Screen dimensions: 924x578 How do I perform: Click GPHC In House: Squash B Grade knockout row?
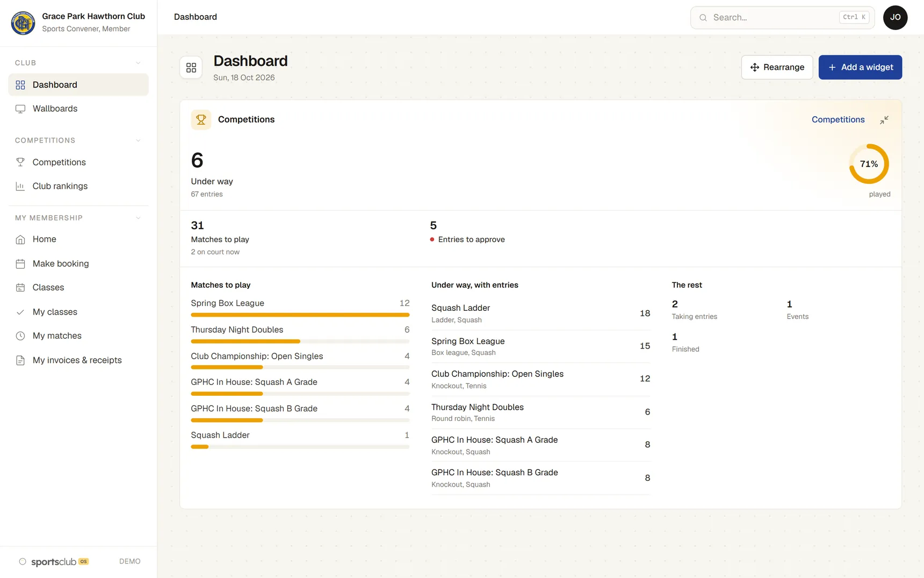[x=540, y=478]
